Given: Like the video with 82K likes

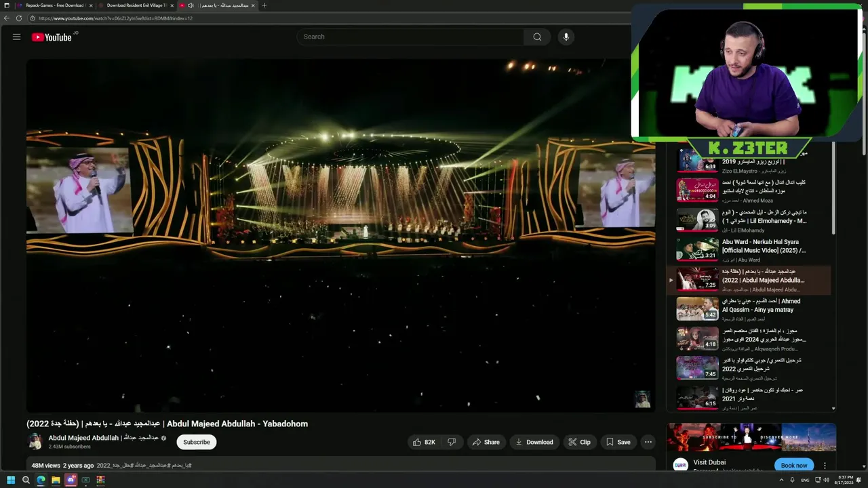Looking at the screenshot, I should pos(424,442).
